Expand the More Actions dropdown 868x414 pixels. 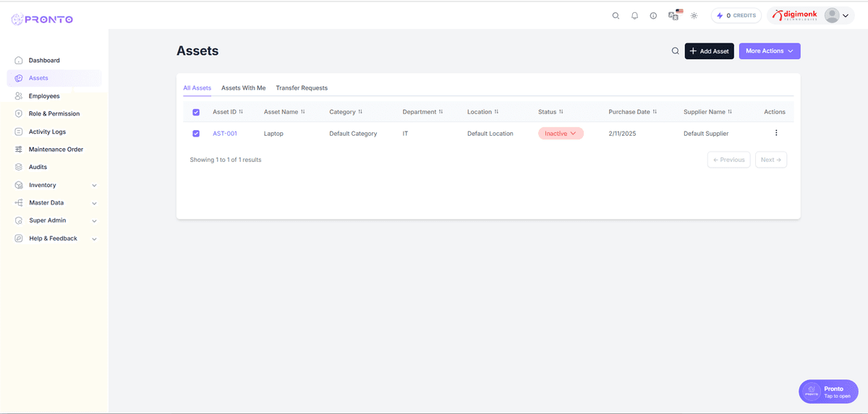pyautogui.click(x=769, y=51)
